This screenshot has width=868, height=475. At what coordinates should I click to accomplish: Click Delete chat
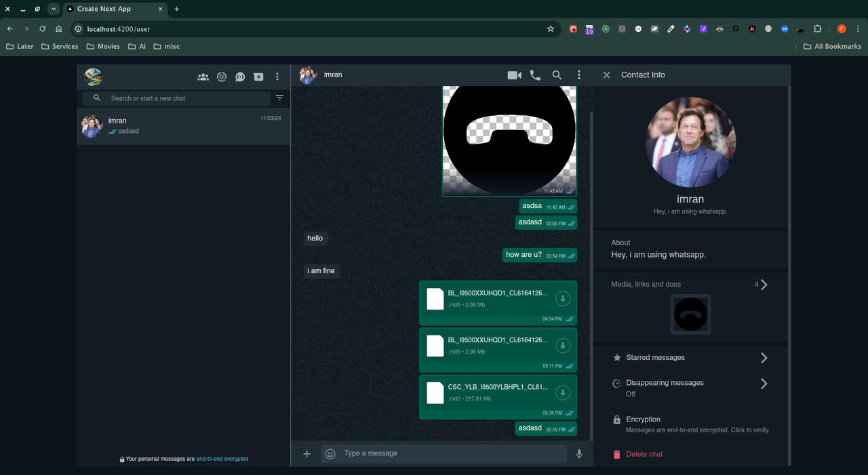coord(643,454)
